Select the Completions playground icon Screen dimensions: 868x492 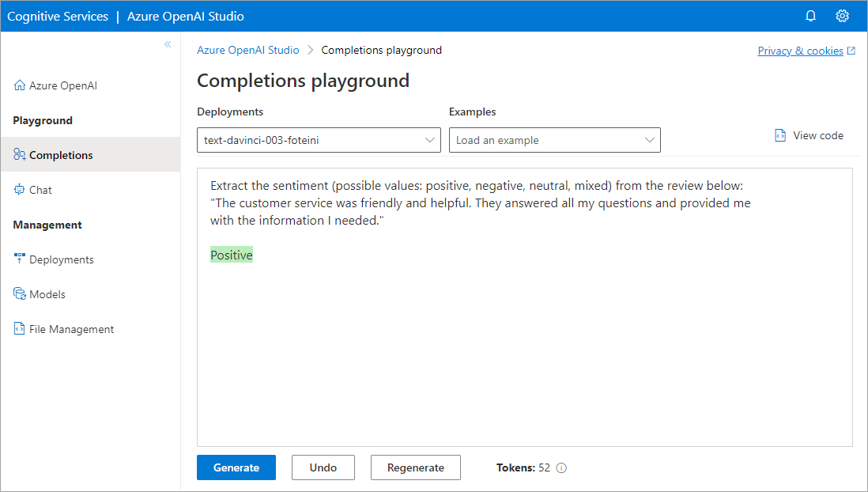pyautogui.click(x=18, y=154)
